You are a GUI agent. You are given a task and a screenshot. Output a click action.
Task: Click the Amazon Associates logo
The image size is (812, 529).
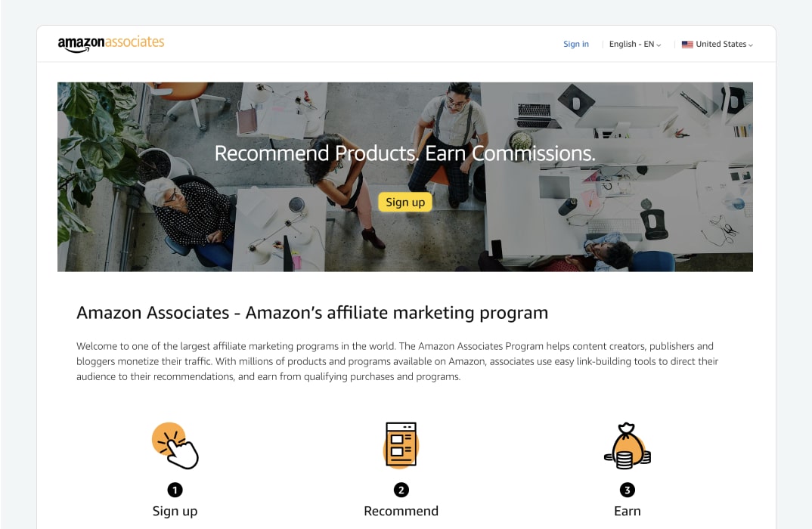point(111,44)
